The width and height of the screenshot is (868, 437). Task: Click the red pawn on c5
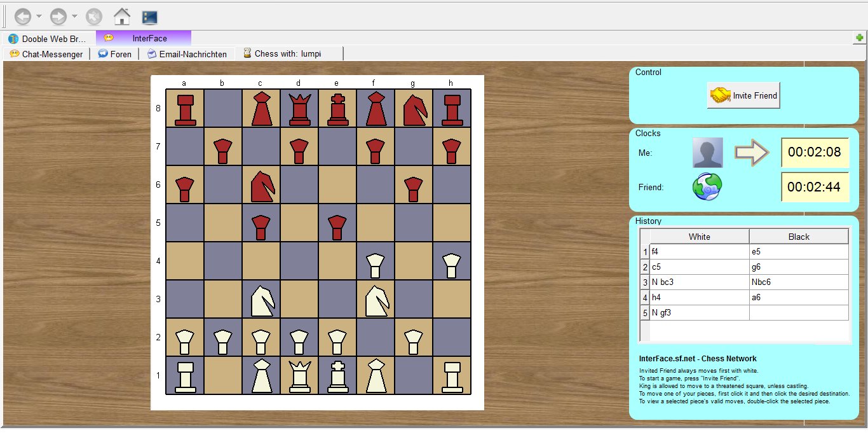point(261,228)
